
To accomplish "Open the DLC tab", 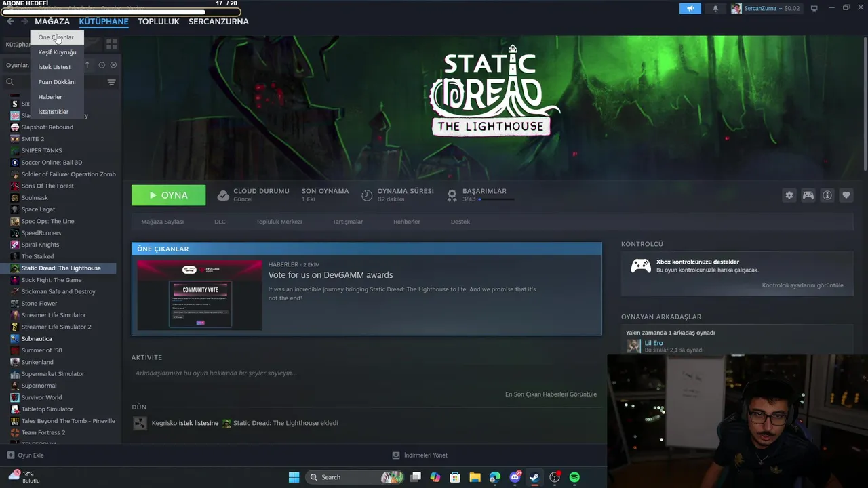I will (x=220, y=222).
